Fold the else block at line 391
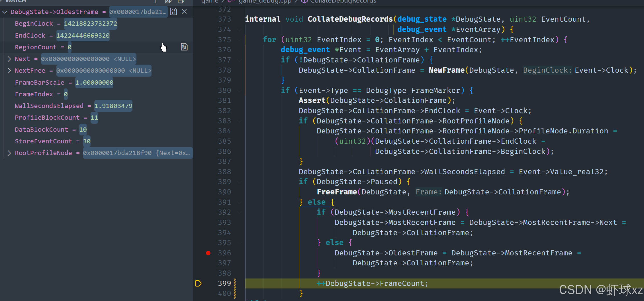Viewport: 644px width, 301px height. point(240,202)
